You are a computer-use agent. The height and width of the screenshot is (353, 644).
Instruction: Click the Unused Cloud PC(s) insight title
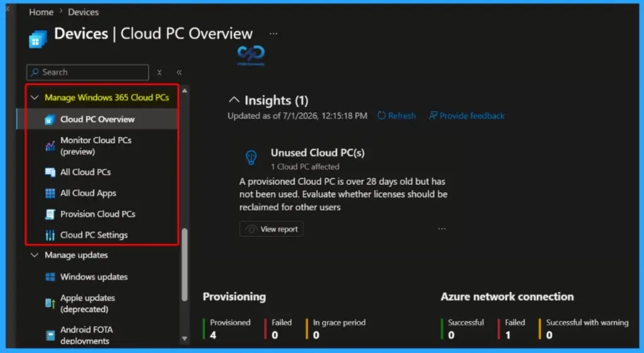tap(318, 153)
